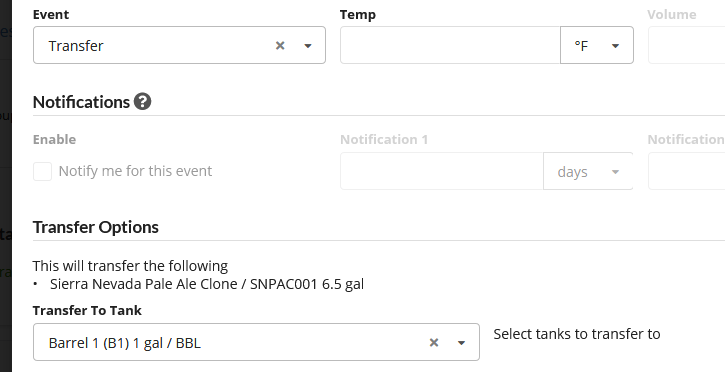This screenshot has height=372, width=725.
Task: Focus the Temp input field
Action: (x=450, y=45)
